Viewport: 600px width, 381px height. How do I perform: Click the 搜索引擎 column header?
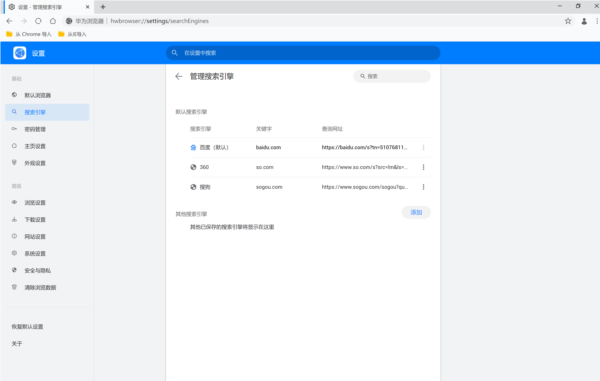201,129
